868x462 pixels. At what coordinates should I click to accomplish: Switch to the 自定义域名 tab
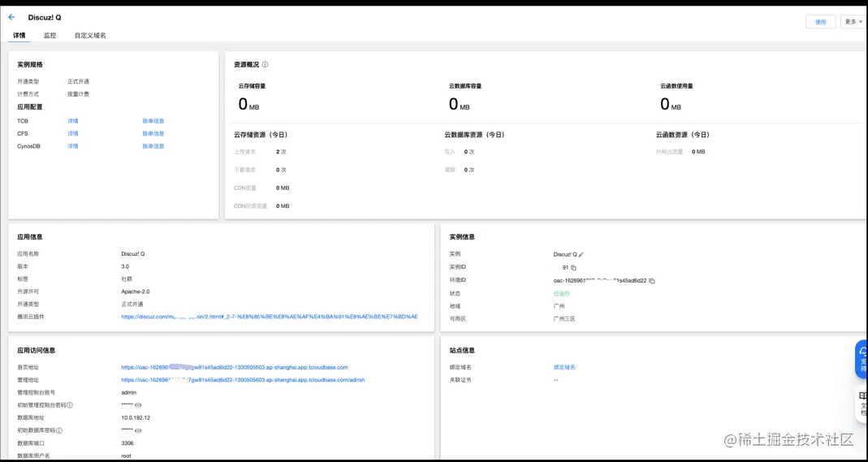90,36
